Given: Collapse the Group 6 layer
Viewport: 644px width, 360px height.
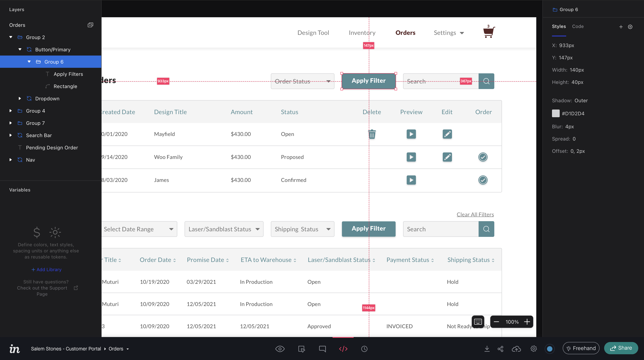Looking at the screenshot, I should (x=29, y=62).
